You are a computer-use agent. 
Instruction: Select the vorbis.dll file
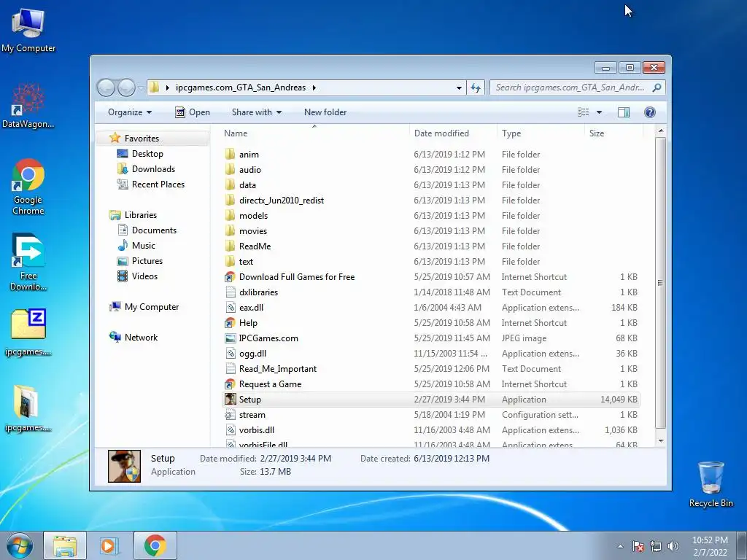[430, 430]
